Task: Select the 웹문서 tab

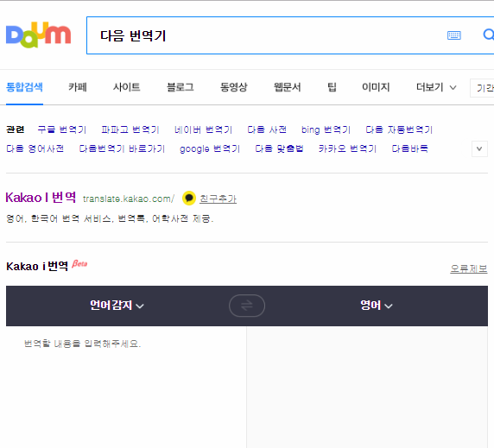Action: (x=287, y=87)
